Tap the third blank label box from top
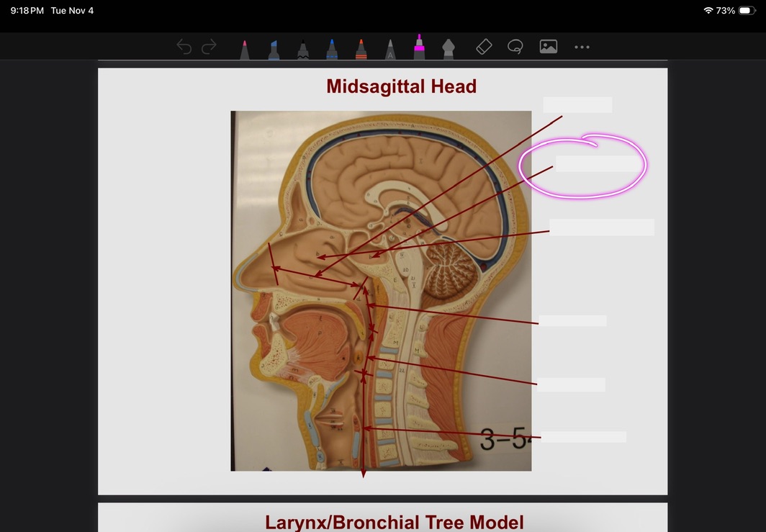Viewport: 766px width, 532px height. 601,227
